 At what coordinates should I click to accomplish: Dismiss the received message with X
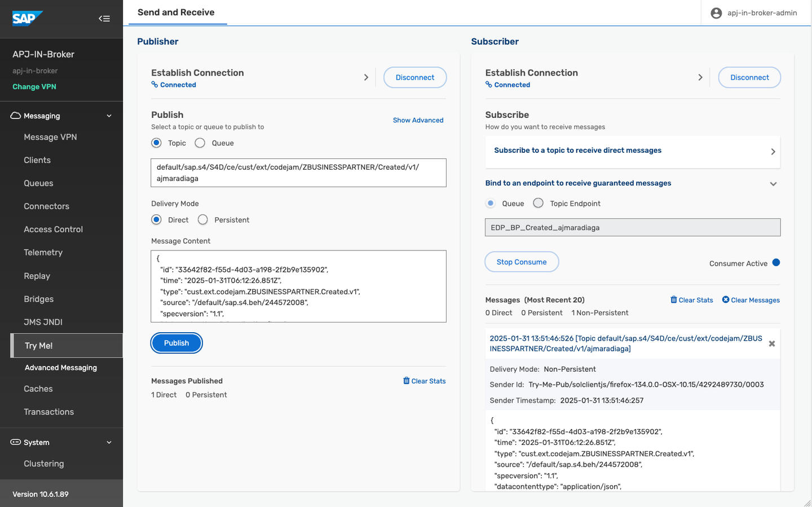772,343
